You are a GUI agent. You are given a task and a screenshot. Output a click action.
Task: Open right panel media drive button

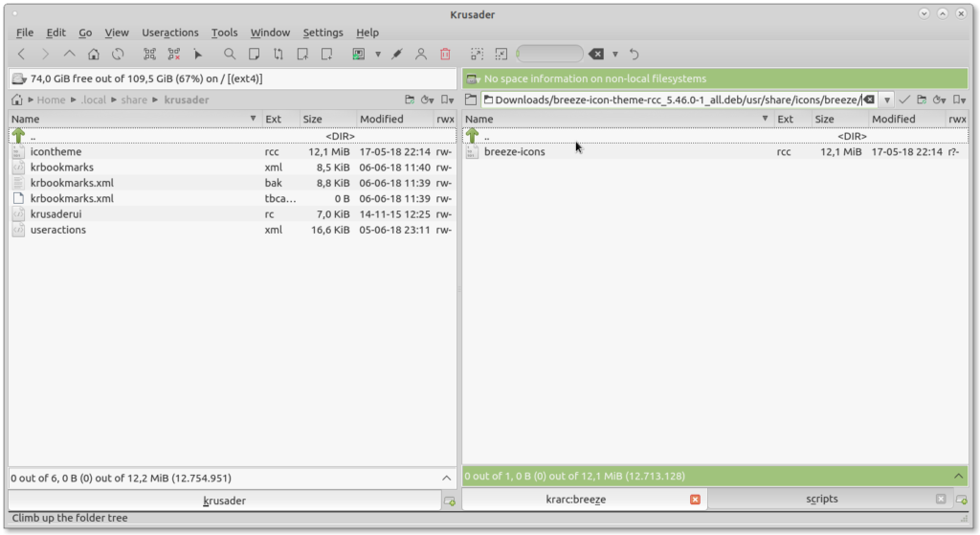473,78
